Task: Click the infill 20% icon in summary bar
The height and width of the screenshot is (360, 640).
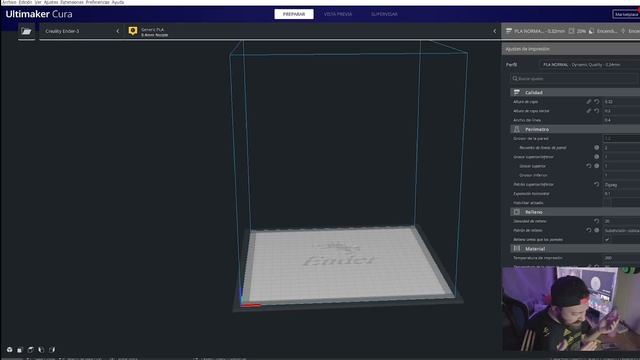Action: [571, 31]
